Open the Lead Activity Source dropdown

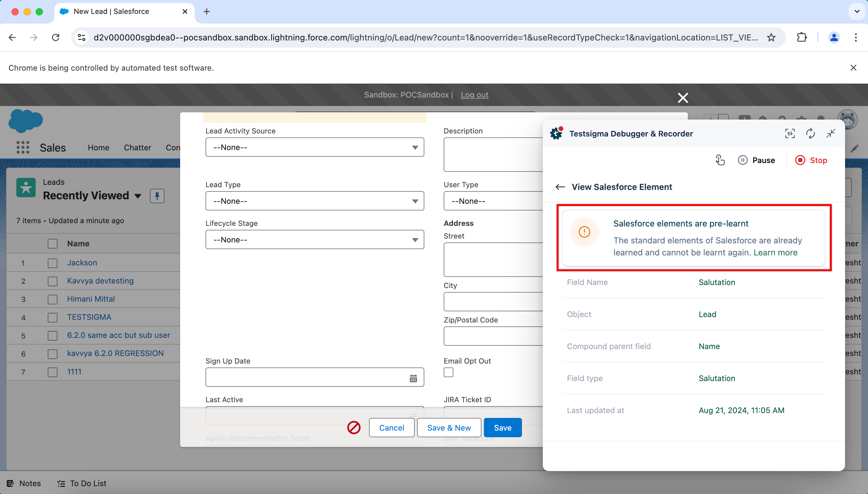314,147
